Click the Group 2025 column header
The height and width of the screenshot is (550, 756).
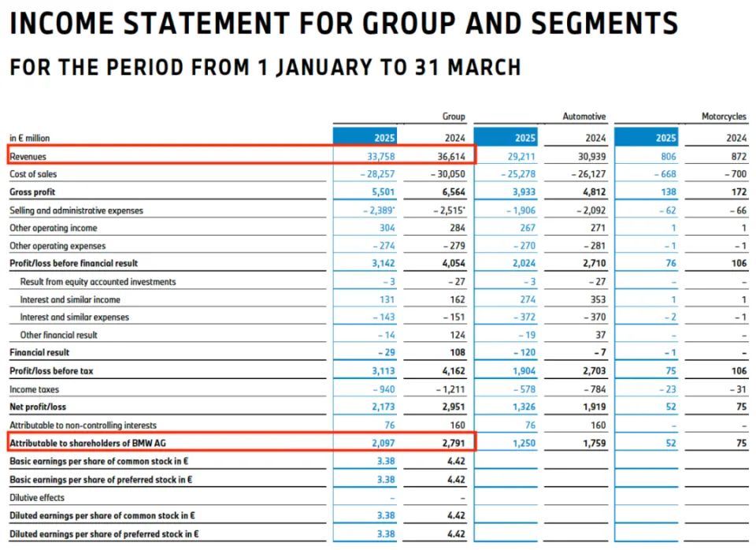tap(365, 137)
